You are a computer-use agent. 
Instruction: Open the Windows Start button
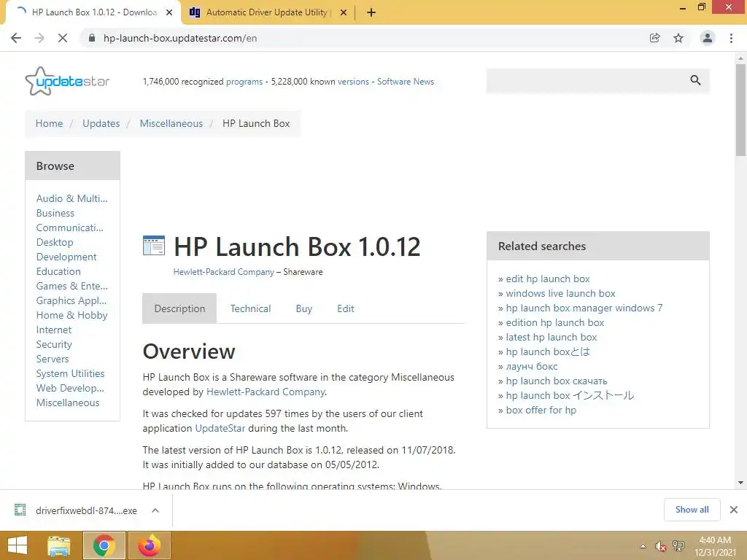tap(18, 545)
